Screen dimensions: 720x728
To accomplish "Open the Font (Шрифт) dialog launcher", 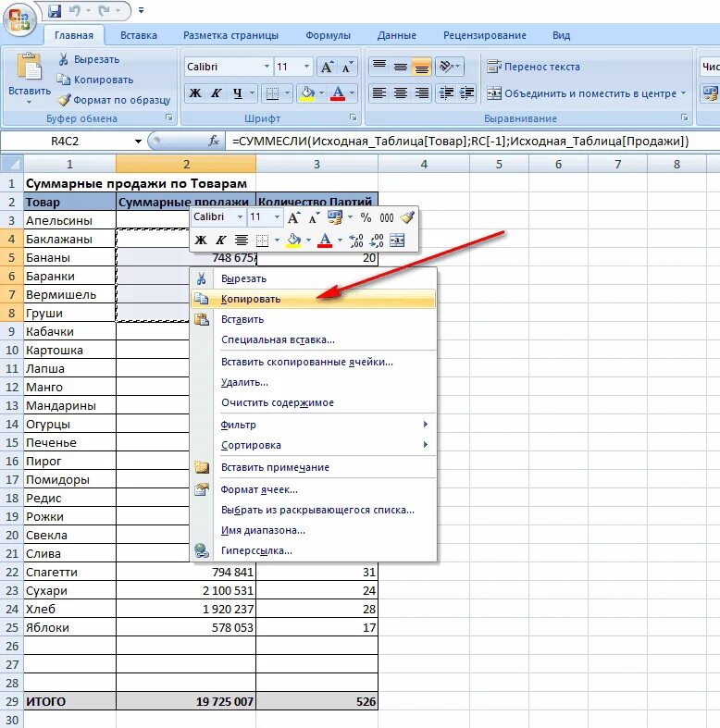I will tap(353, 117).
